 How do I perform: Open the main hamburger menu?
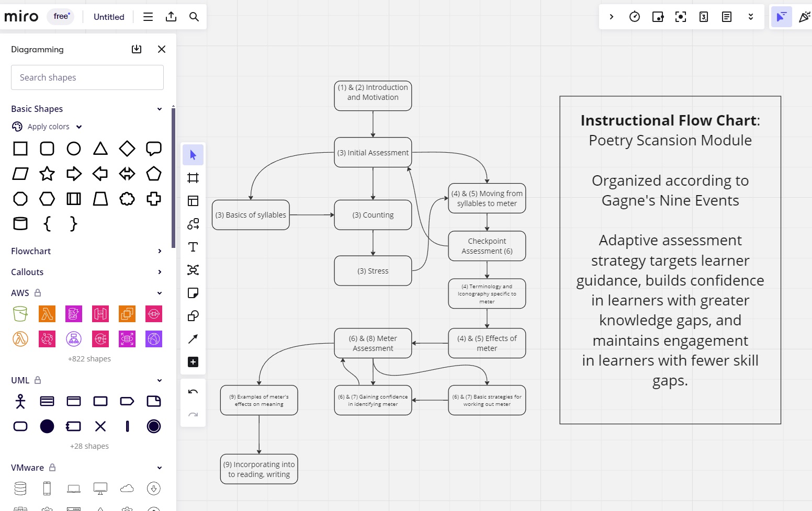pos(148,17)
